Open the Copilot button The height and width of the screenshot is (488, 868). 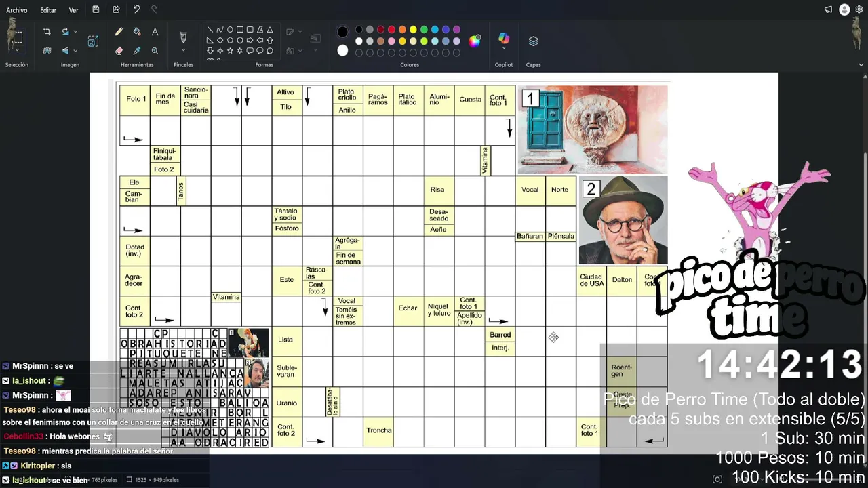click(x=504, y=39)
